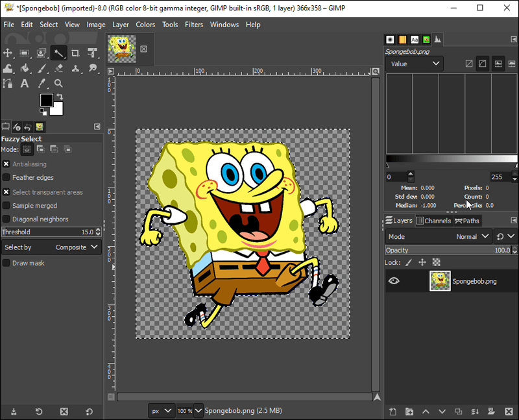Activate the Bucket Fill tool
The image size is (519, 420).
[25, 68]
